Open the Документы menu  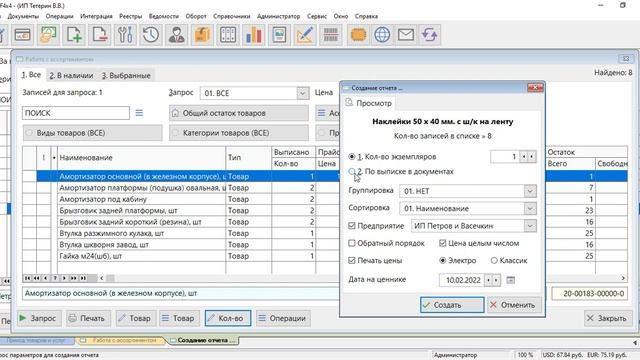click(23, 16)
